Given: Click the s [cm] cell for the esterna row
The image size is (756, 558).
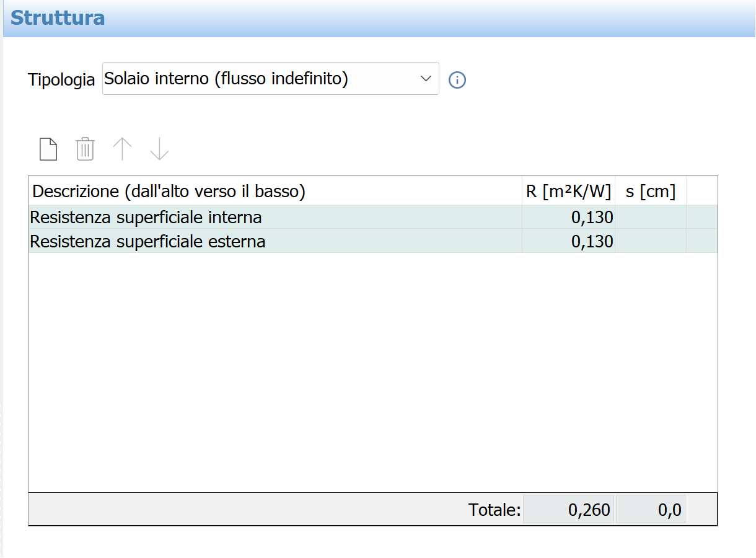Looking at the screenshot, I should click(x=651, y=241).
